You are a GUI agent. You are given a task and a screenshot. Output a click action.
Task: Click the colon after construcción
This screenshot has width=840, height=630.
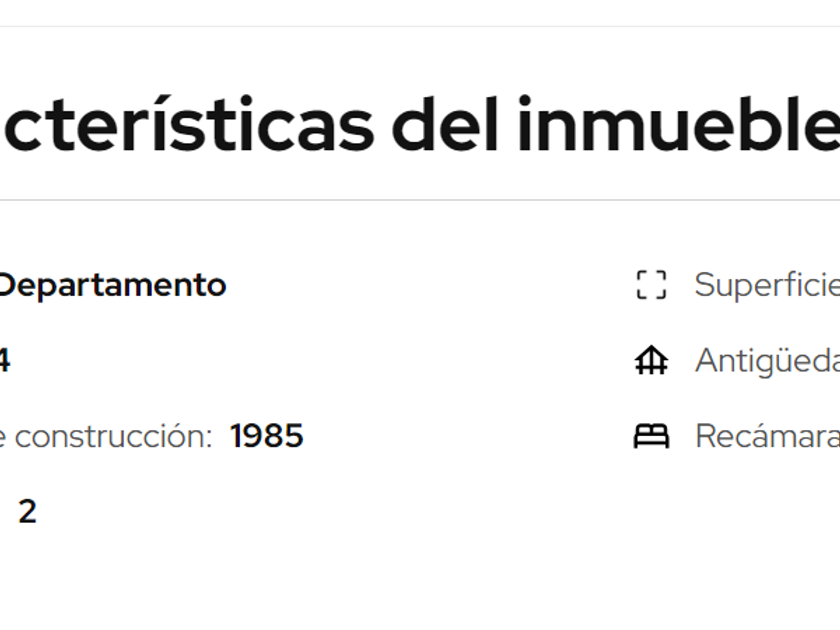[x=209, y=438]
